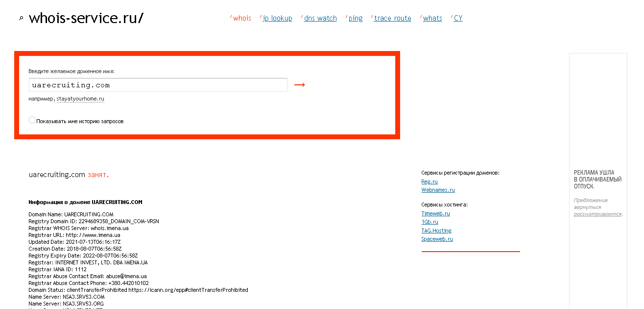The width and height of the screenshot is (644, 309).
Task: Click the рассматриваются link in ad block
Action: pos(597,214)
